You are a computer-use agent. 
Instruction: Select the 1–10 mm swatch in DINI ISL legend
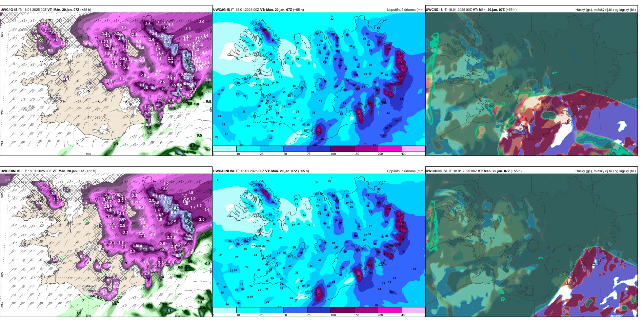click(x=225, y=310)
